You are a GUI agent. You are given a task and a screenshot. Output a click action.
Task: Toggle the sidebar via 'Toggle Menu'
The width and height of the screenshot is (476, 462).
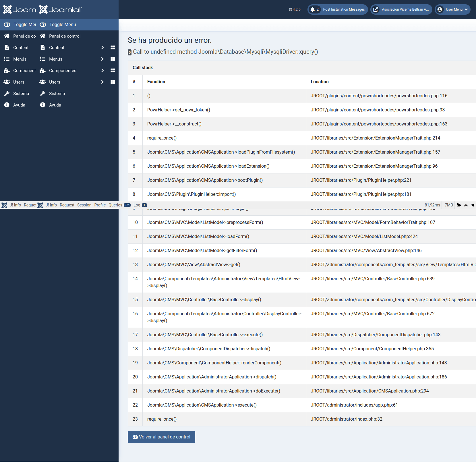click(63, 25)
